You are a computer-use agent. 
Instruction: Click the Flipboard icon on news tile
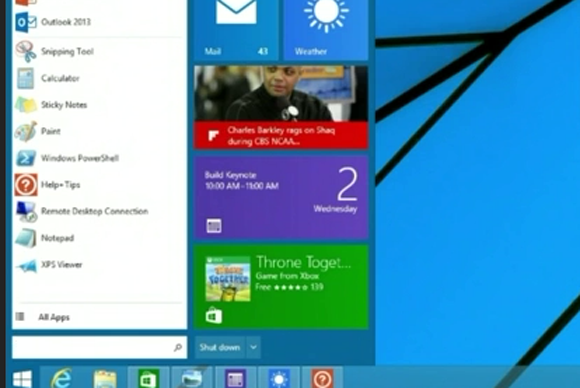coord(213,135)
